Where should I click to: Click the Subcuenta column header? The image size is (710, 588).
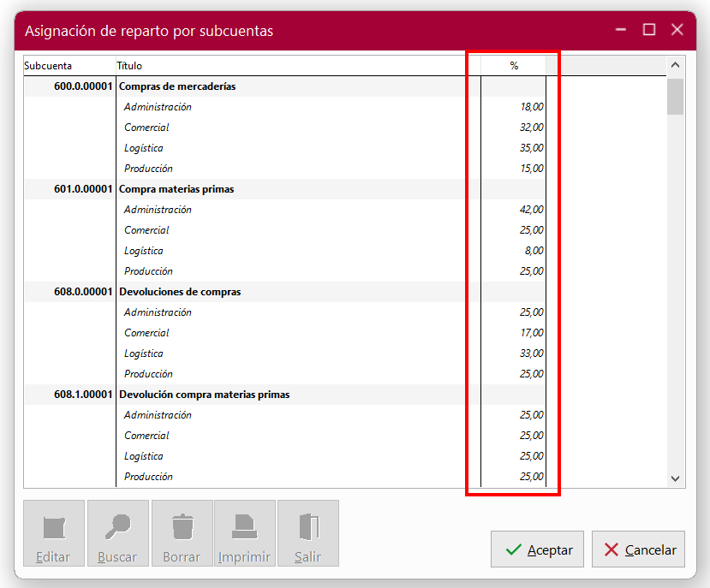click(47, 64)
